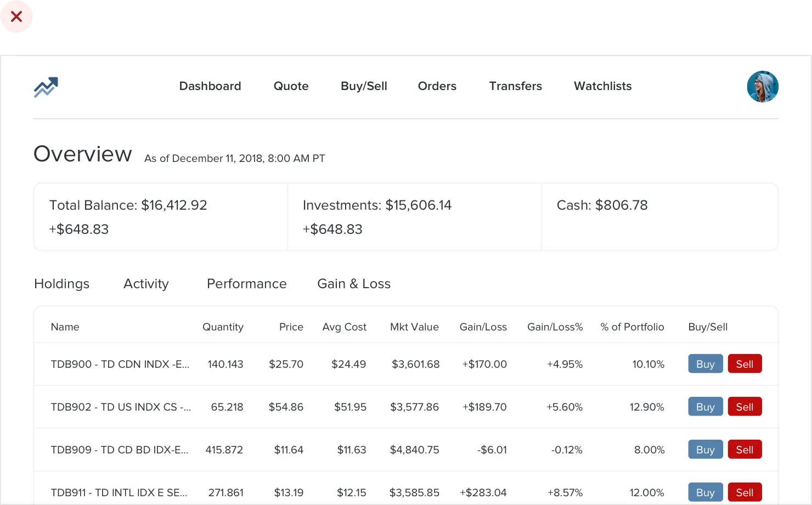Sell the TDB909 bond index holding

click(745, 450)
